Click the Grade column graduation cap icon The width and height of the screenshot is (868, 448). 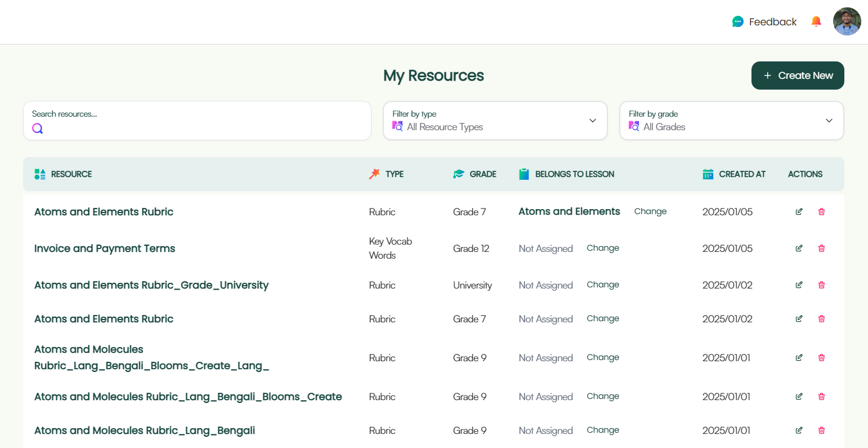pos(459,174)
